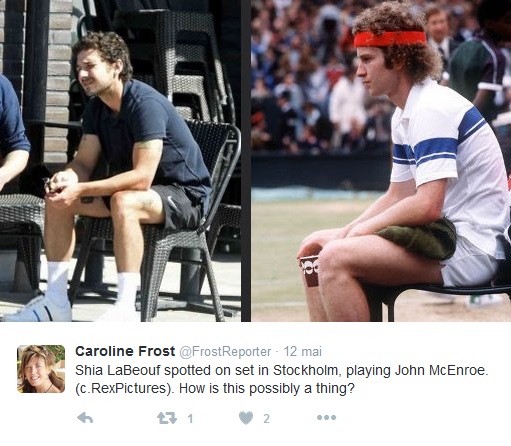View the likes count number 2
511x446 pixels.
pyautogui.click(x=266, y=418)
